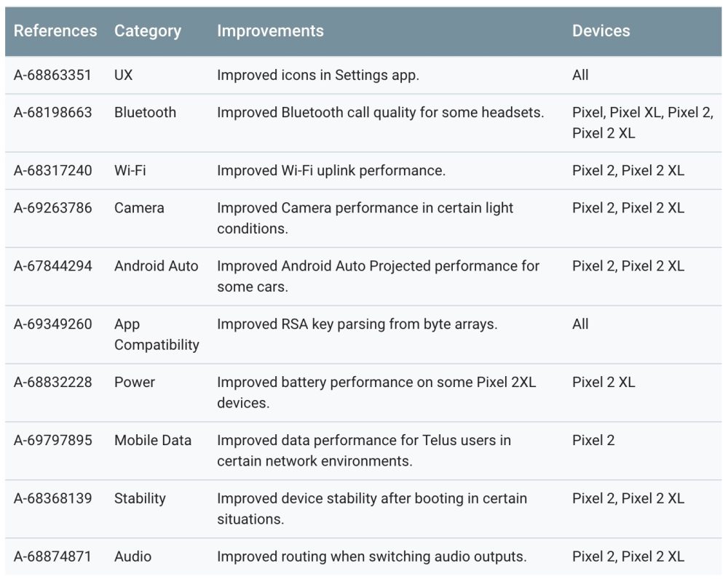Image resolution: width=728 pixels, height=579 pixels.
Task: Click "Improved icons in Settings app" text
Action: coord(318,75)
